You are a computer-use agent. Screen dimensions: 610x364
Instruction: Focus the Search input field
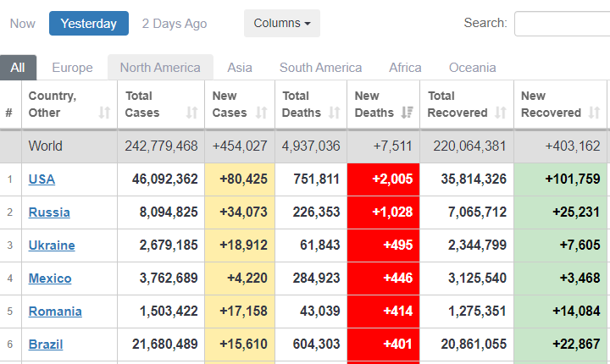563,24
